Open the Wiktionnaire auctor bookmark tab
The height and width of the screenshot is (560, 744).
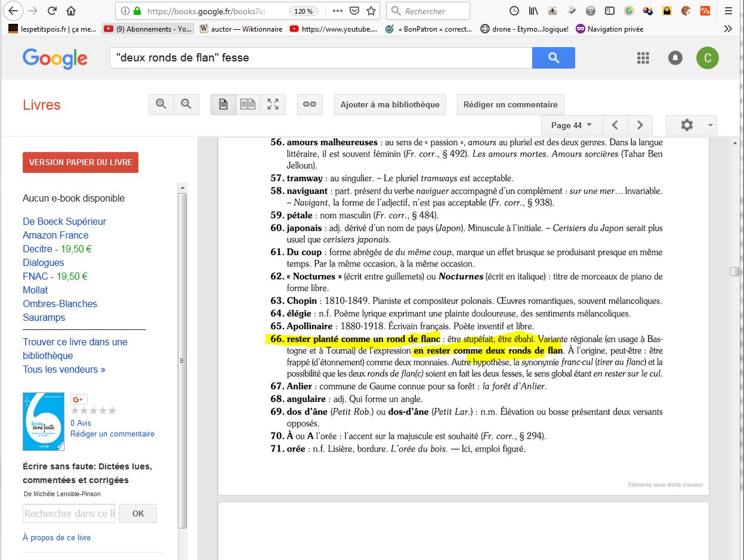coord(241,29)
